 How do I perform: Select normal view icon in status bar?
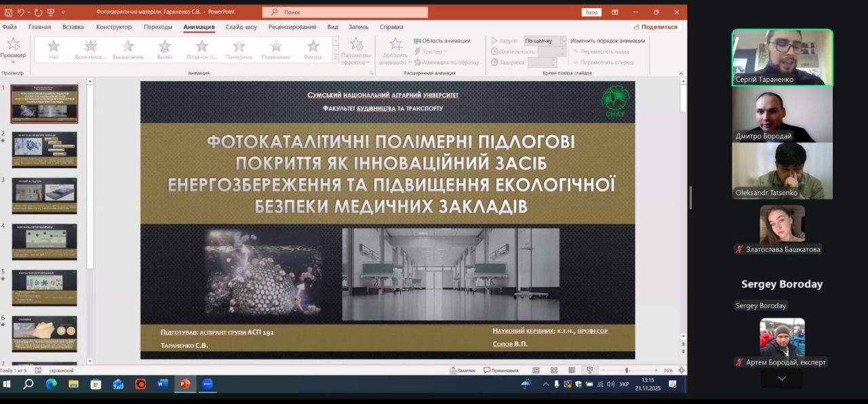pos(536,370)
